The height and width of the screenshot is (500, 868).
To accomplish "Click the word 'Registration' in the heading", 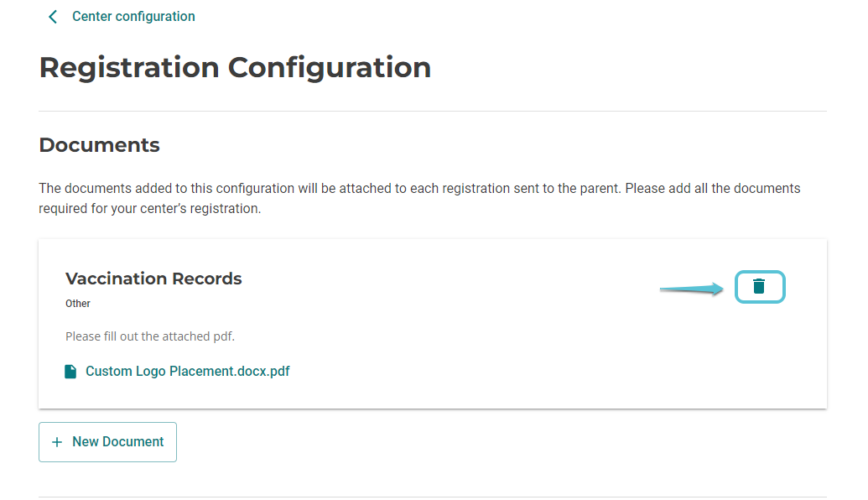I will (x=129, y=67).
